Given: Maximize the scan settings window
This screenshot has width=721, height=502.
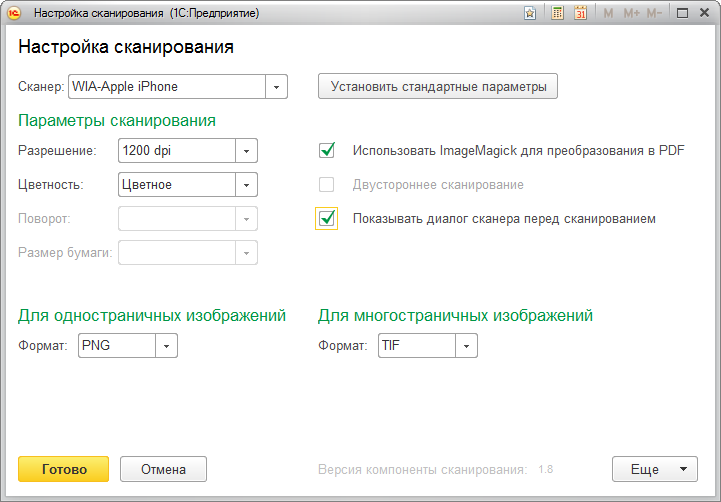Looking at the screenshot, I should click(682, 14).
